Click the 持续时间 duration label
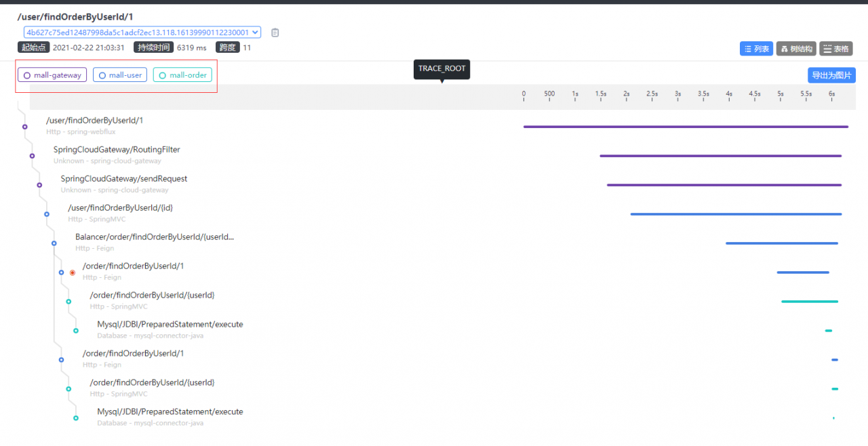Viewport: 868px width, 446px height. [153, 47]
